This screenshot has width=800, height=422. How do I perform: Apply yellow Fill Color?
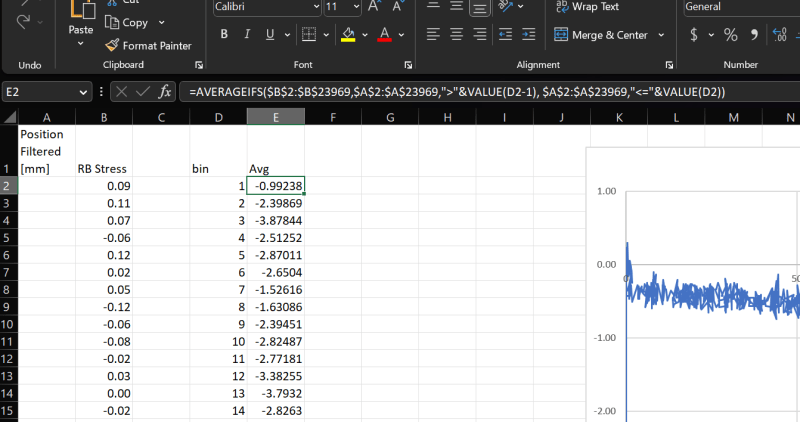[348, 34]
